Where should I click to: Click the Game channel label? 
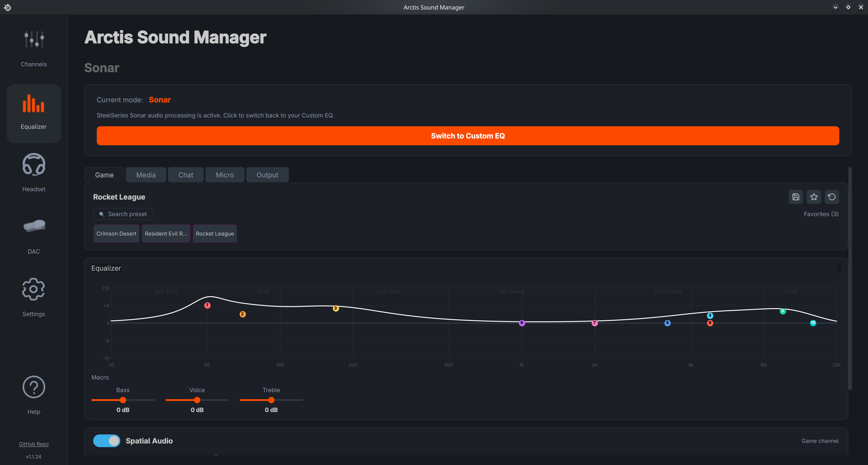point(820,441)
